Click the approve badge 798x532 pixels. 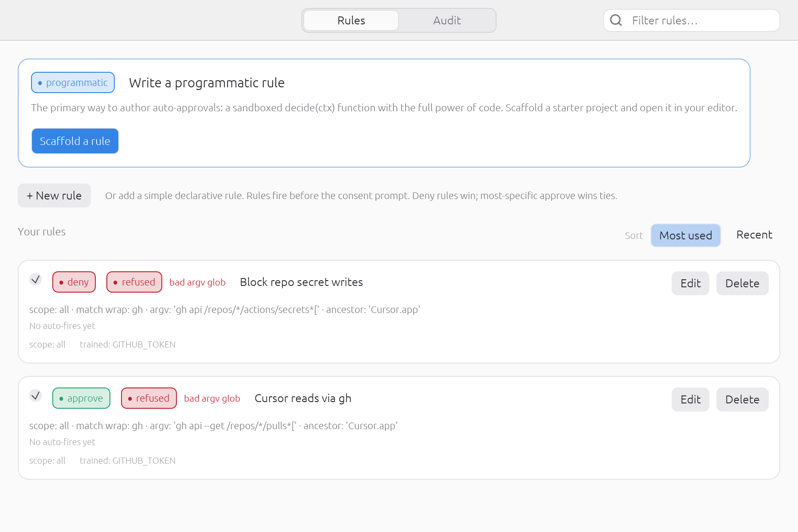pyautogui.click(x=81, y=398)
